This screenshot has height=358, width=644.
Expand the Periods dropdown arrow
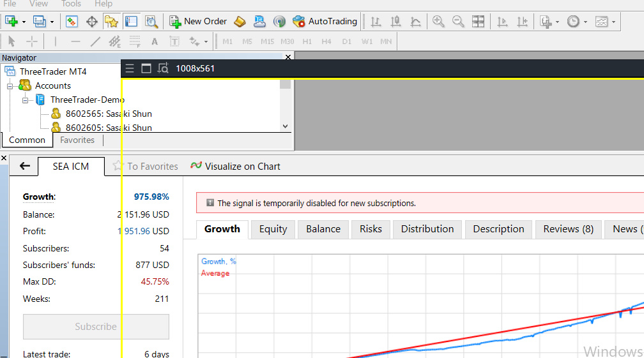coord(585,22)
